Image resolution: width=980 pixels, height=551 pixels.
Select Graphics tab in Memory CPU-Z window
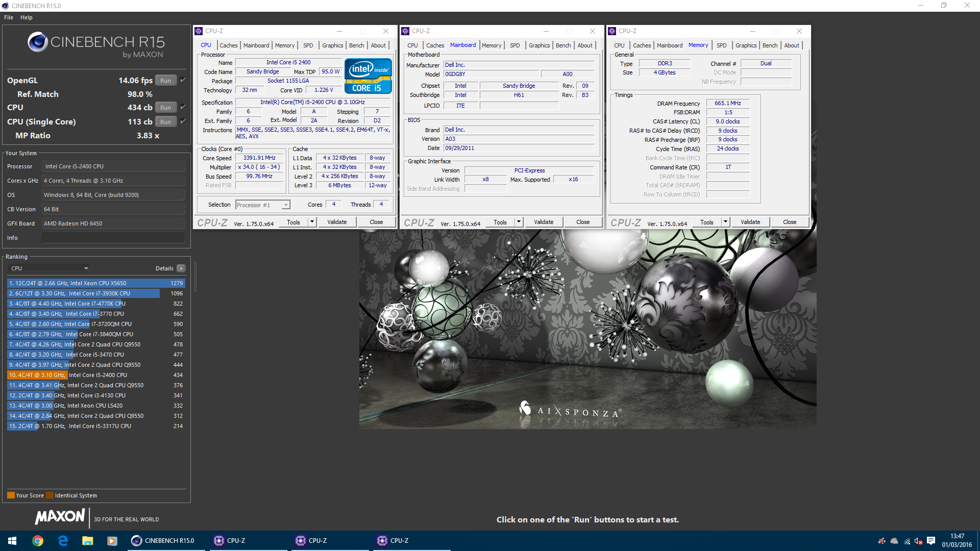pyautogui.click(x=746, y=45)
